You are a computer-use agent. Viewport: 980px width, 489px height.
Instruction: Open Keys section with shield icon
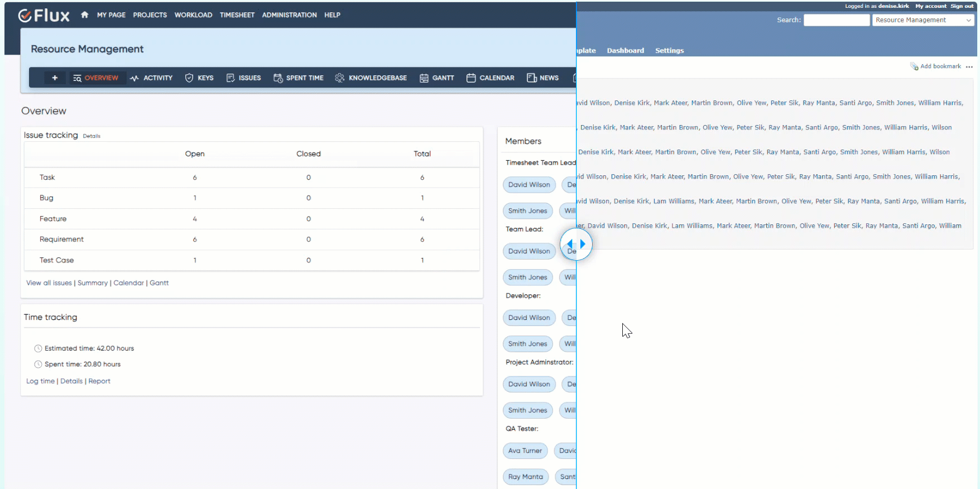pos(199,78)
